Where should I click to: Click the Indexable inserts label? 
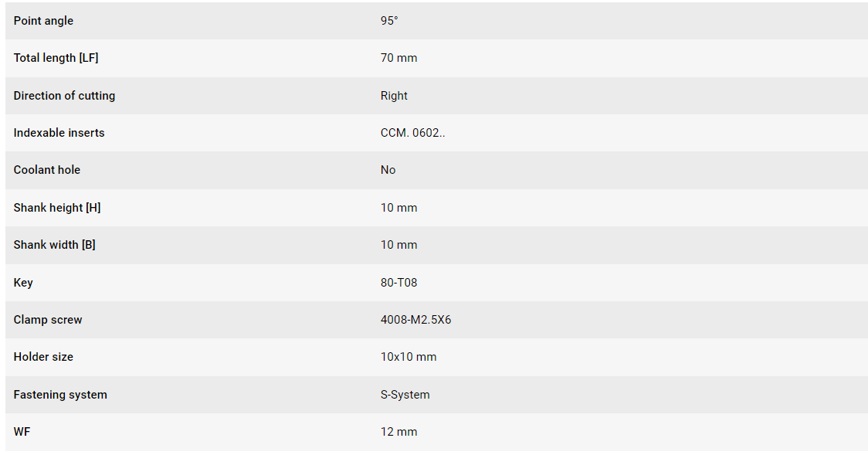pyautogui.click(x=59, y=133)
